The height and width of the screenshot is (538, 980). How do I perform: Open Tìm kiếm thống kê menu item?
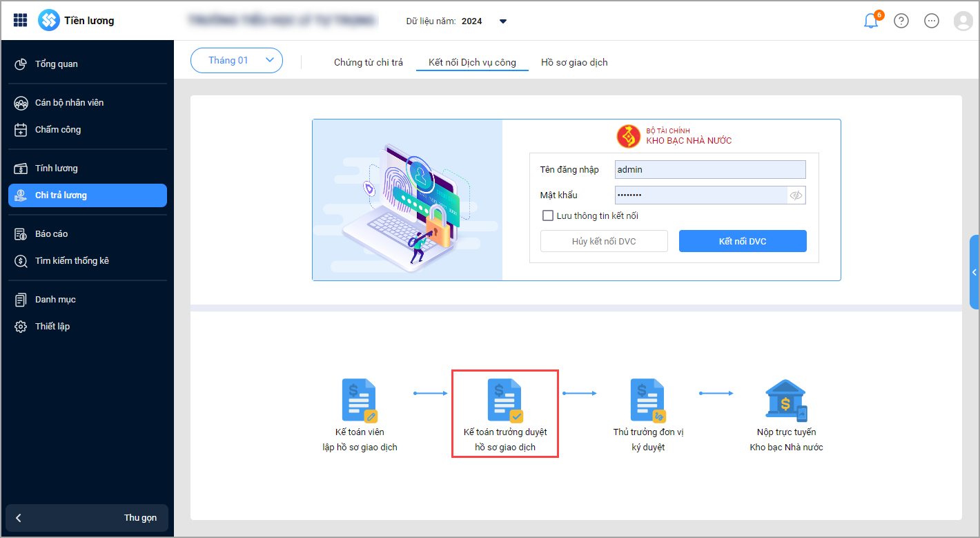(x=88, y=261)
